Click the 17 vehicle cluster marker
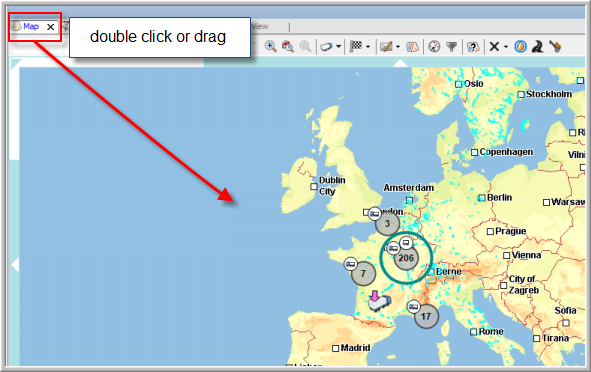This screenshot has height=372, width=591. 426,316
